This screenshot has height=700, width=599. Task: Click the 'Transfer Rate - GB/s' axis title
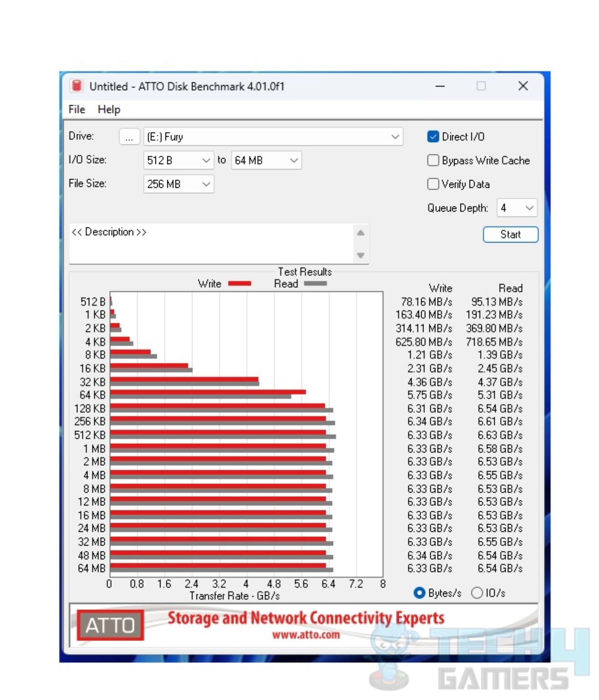coord(235,596)
